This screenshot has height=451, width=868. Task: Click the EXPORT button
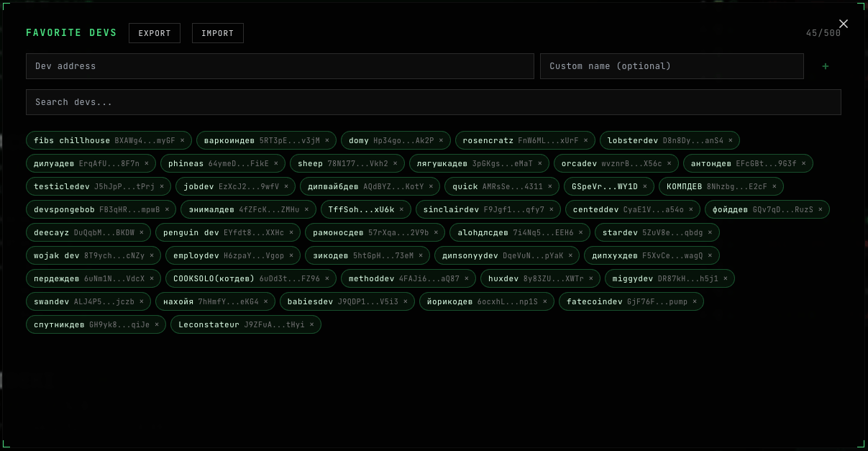click(155, 33)
